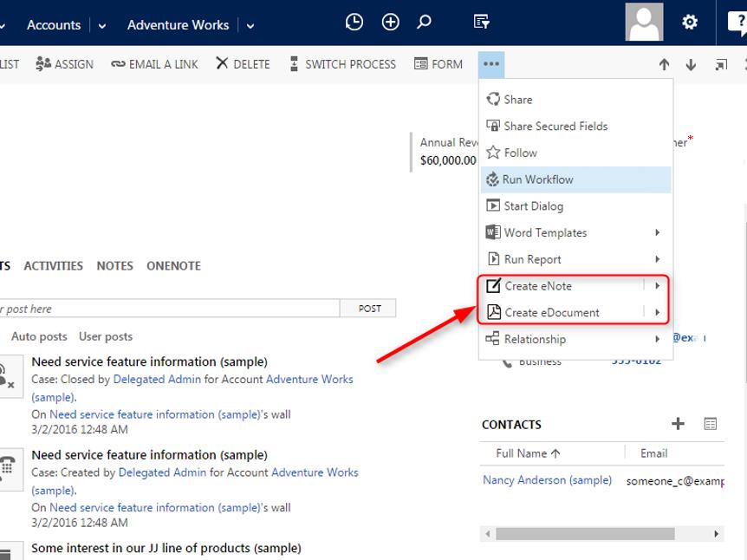Select Share in the dropdown menu

coord(575,100)
